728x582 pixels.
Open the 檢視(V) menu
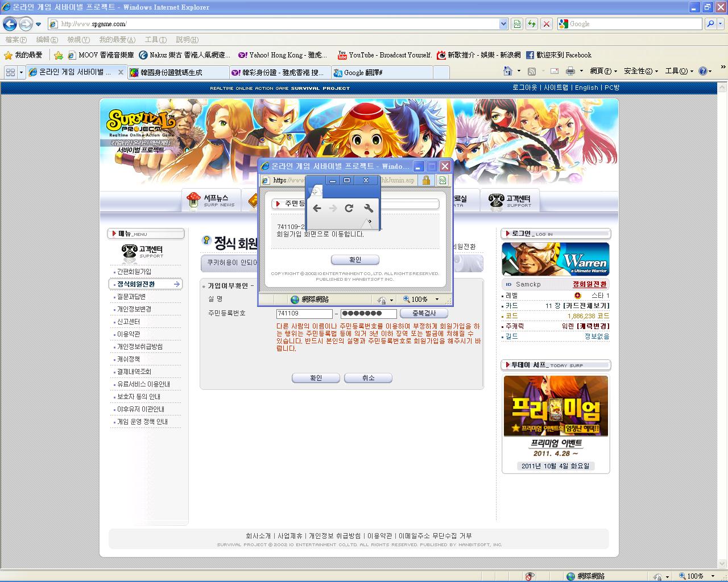tap(78, 40)
